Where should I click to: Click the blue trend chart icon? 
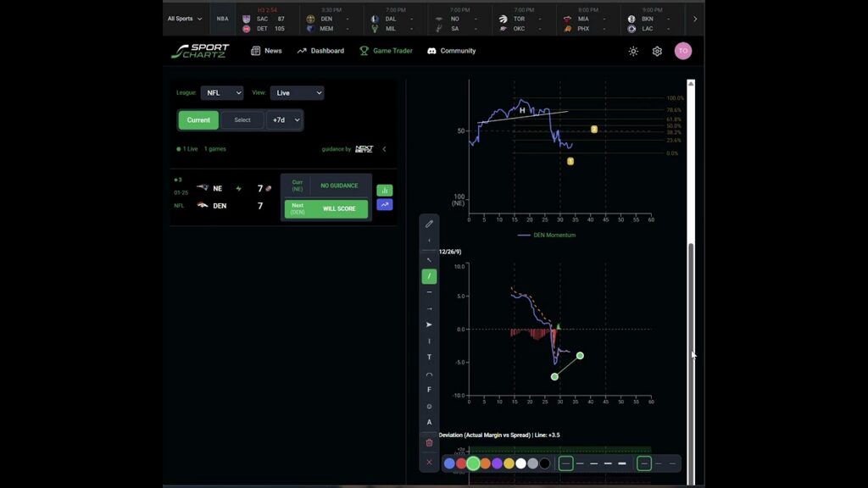(384, 205)
